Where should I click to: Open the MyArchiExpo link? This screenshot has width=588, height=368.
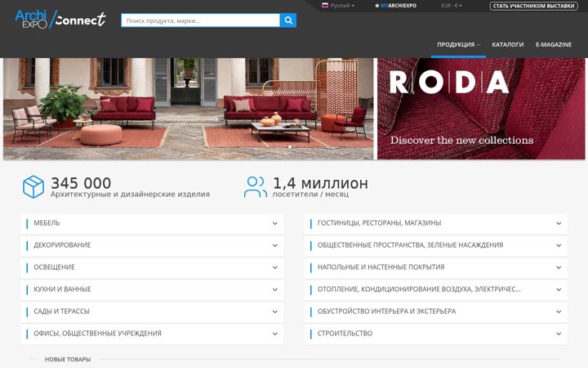coord(395,6)
